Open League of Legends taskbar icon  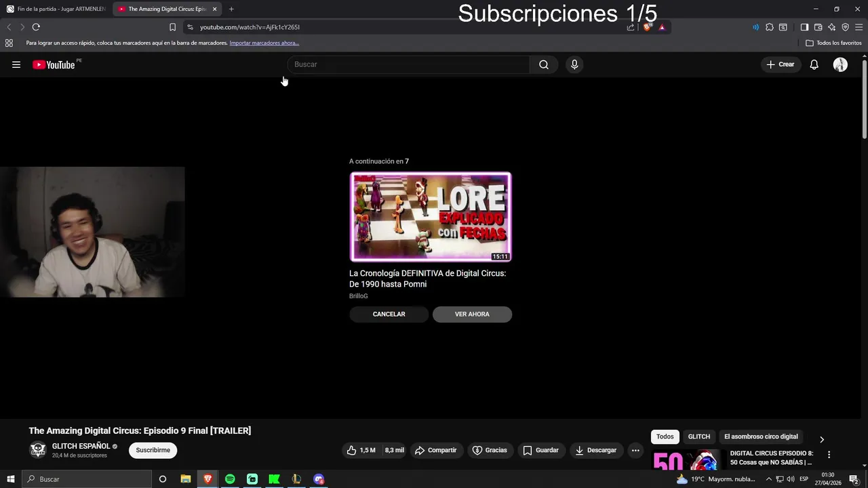click(x=296, y=479)
